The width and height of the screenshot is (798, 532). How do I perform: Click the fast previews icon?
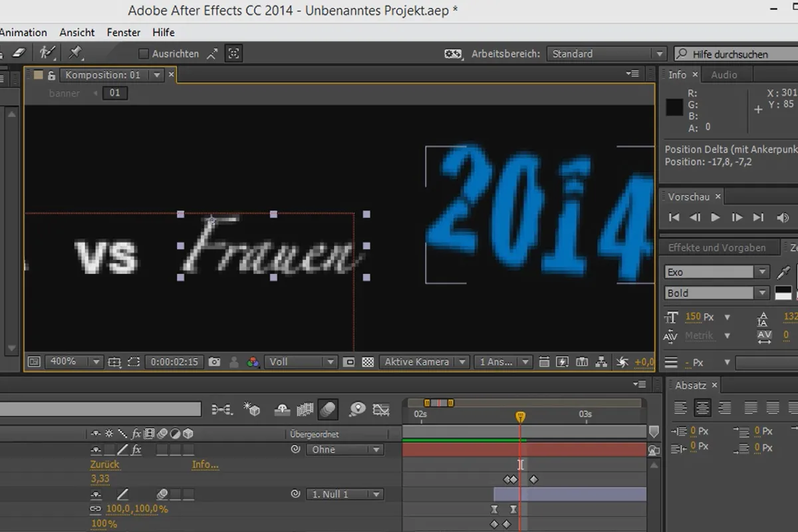click(x=563, y=362)
